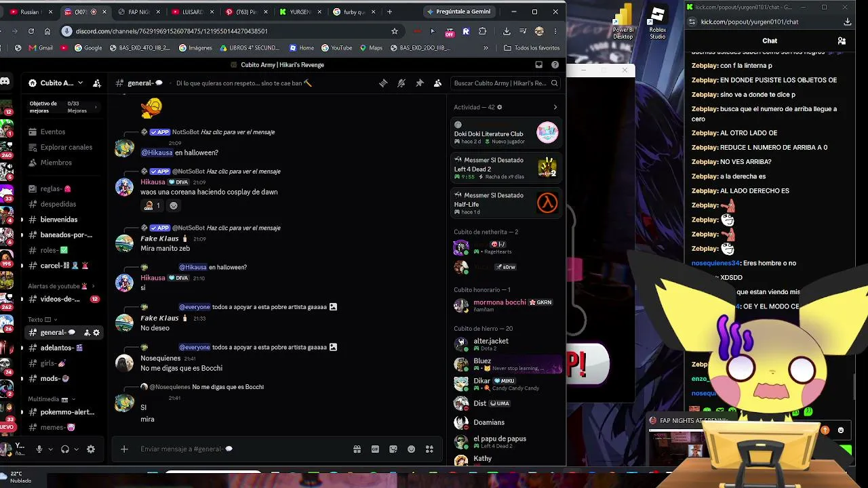Open notification settings bell in channel header
This screenshot has width=868, height=488.
[401, 83]
